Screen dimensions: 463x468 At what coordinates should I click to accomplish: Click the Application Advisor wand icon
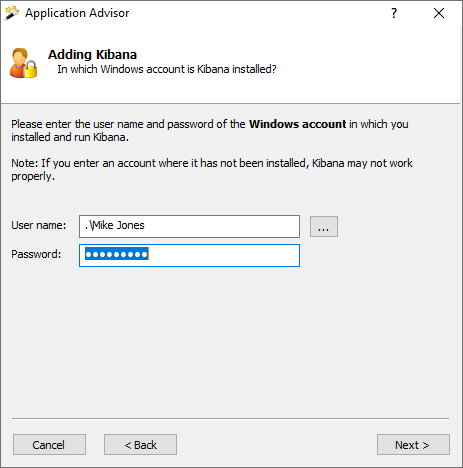(12, 13)
